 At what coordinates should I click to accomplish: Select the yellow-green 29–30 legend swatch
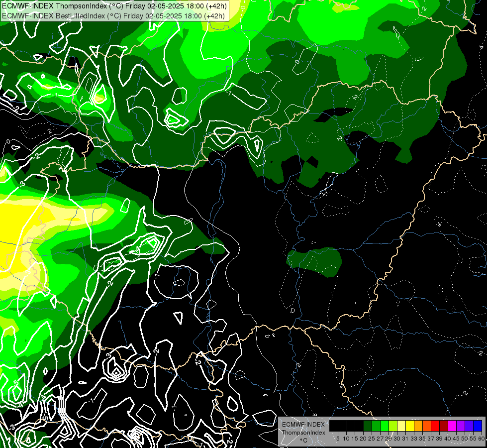pos(393,426)
